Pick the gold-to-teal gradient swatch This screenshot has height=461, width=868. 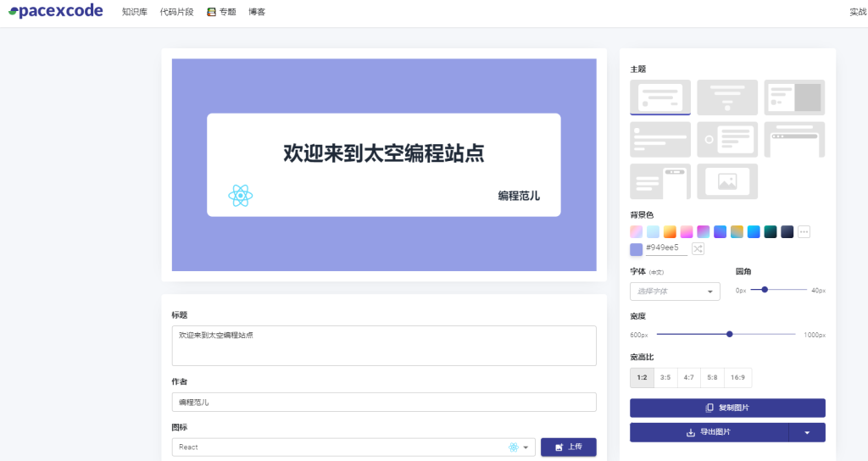737,232
